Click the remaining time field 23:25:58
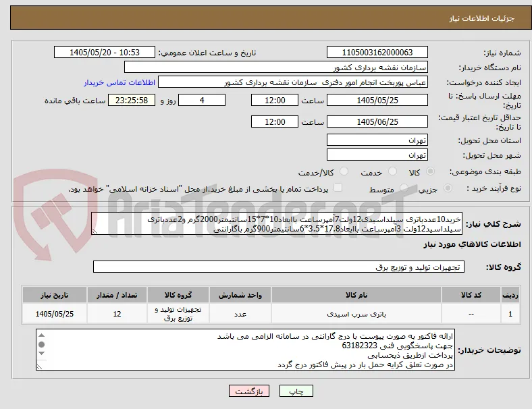The width and height of the screenshot is (532, 409). click(132, 101)
